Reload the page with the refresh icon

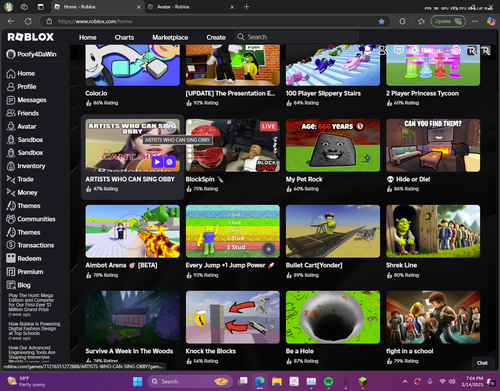[28, 21]
